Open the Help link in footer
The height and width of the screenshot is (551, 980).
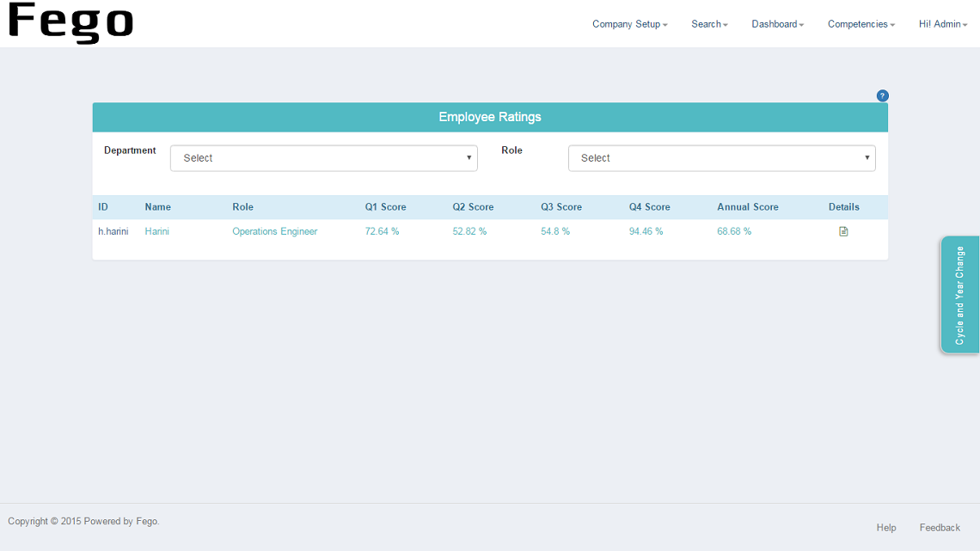tap(886, 528)
